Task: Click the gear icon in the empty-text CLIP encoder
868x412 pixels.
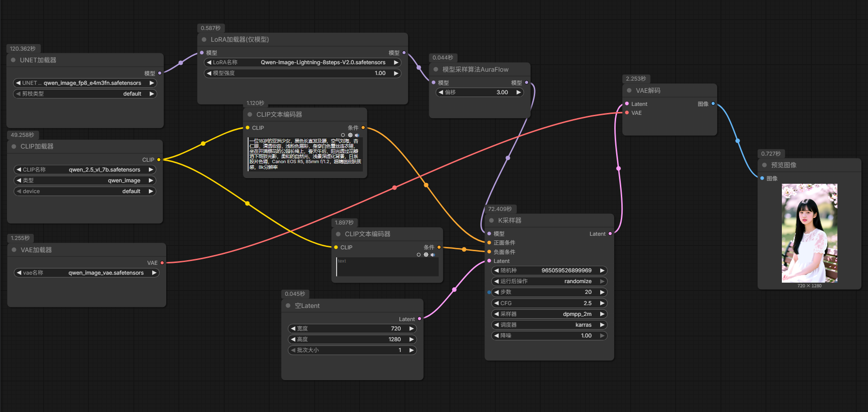Action: 426,255
